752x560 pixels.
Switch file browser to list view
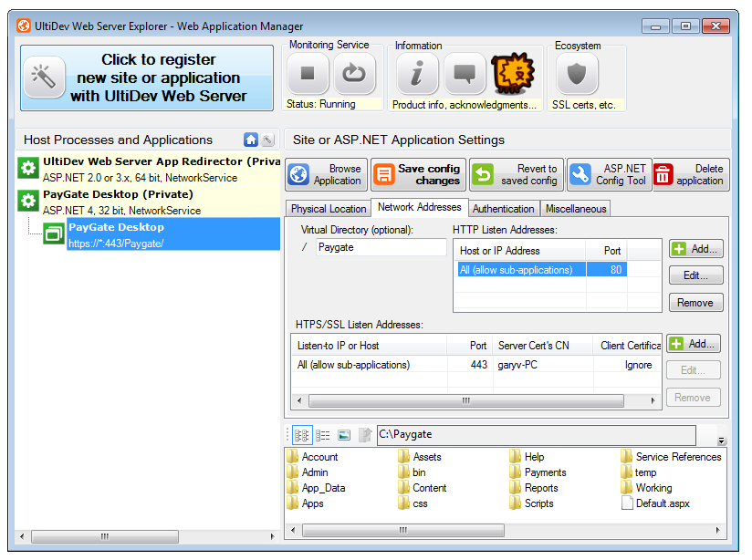(x=322, y=435)
